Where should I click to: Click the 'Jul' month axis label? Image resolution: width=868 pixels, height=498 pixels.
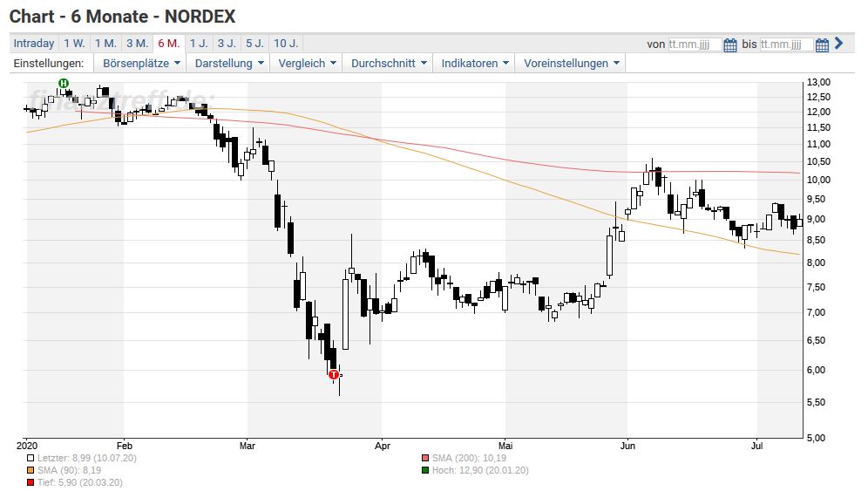coord(756,446)
